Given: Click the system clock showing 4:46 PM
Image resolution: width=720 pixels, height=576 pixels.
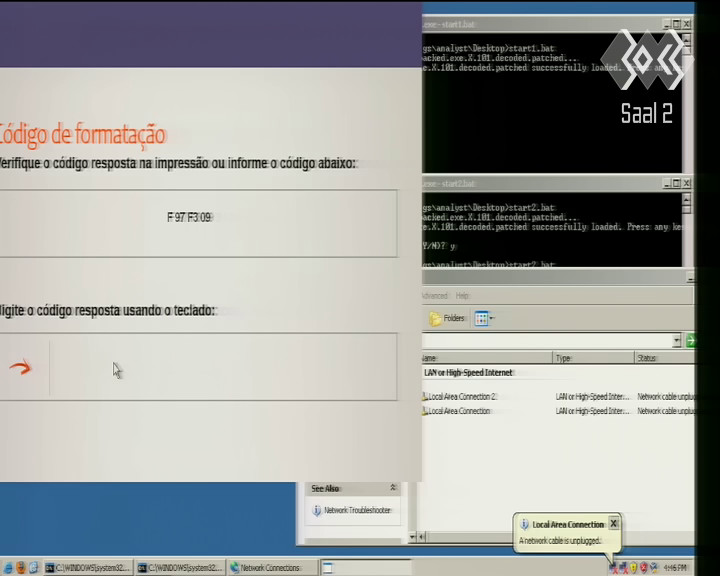Looking at the screenshot, I should 675,568.
